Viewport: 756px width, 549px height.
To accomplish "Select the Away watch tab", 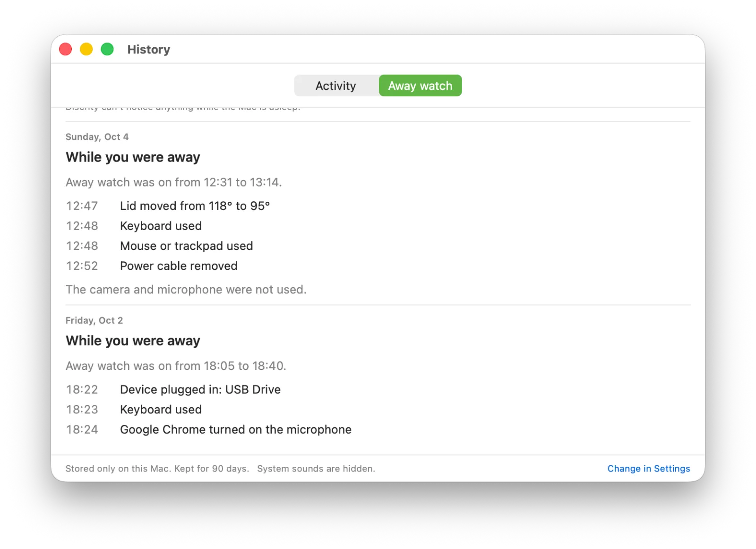I will coord(420,86).
